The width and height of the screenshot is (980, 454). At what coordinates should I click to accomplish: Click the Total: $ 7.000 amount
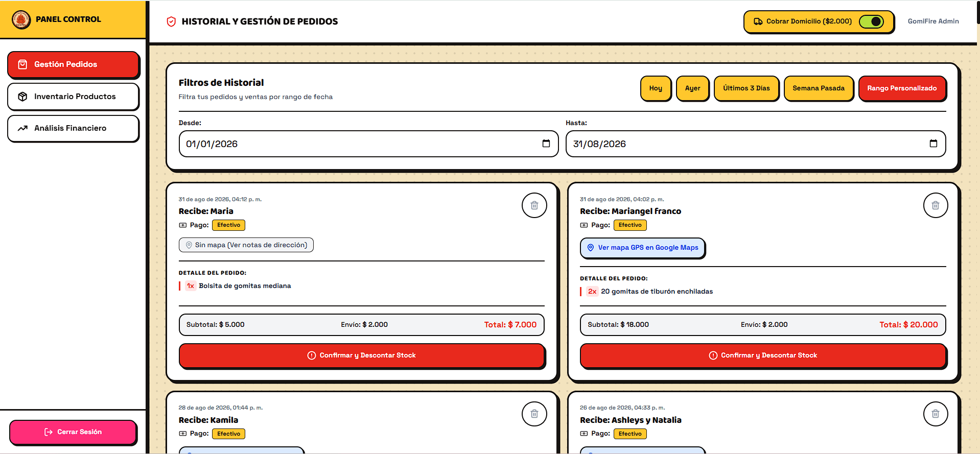pyautogui.click(x=510, y=325)
